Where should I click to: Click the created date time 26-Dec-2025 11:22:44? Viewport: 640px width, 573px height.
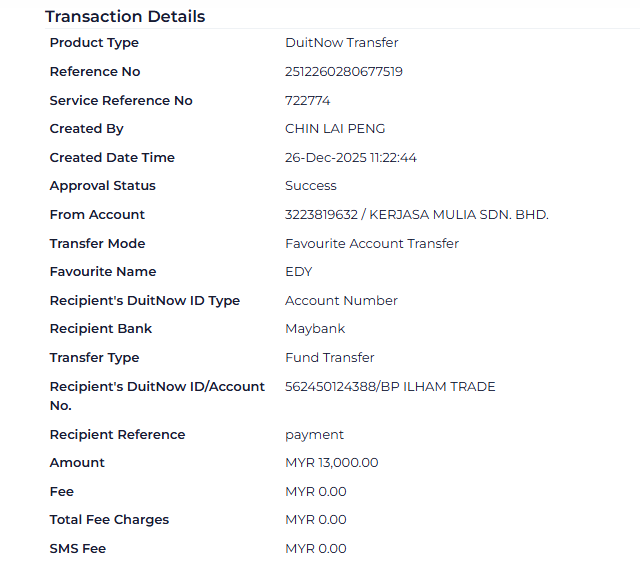pos(351,158)
